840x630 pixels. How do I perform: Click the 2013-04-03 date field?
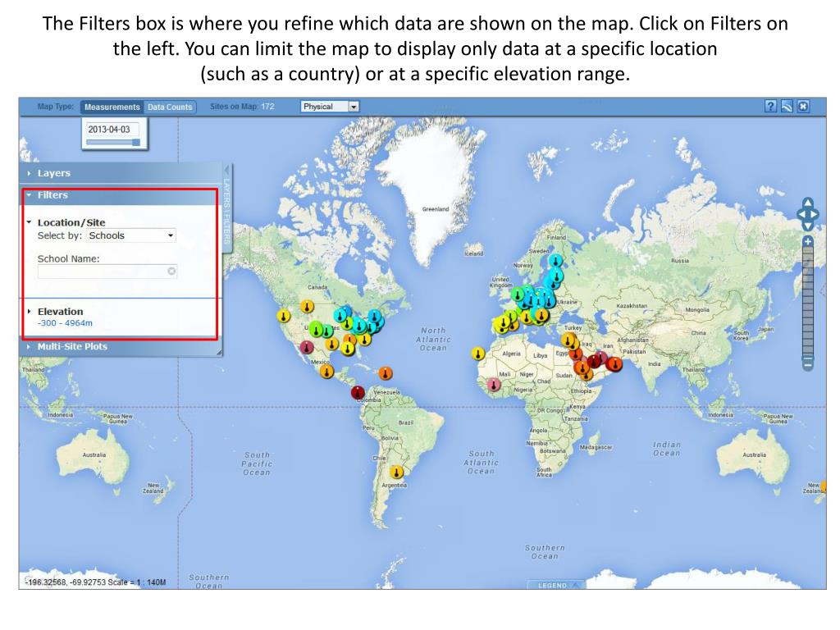(x=112, y=129)
